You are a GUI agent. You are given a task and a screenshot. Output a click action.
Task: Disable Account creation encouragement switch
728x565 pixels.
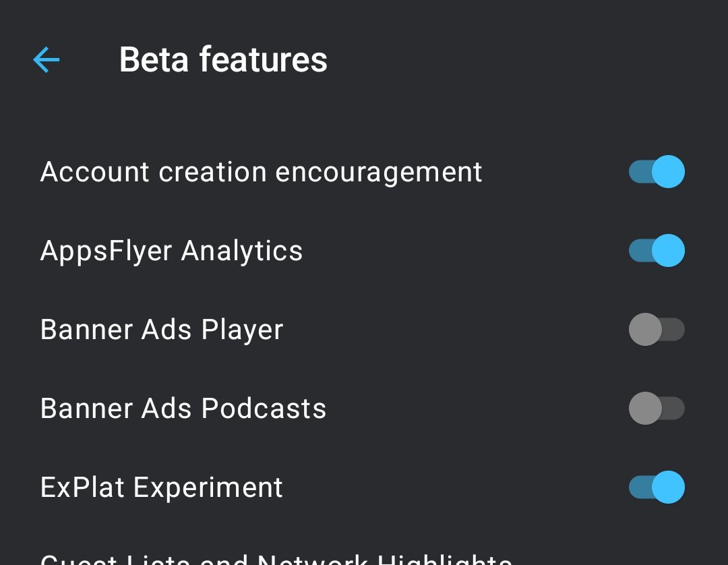tap(657, 171)
